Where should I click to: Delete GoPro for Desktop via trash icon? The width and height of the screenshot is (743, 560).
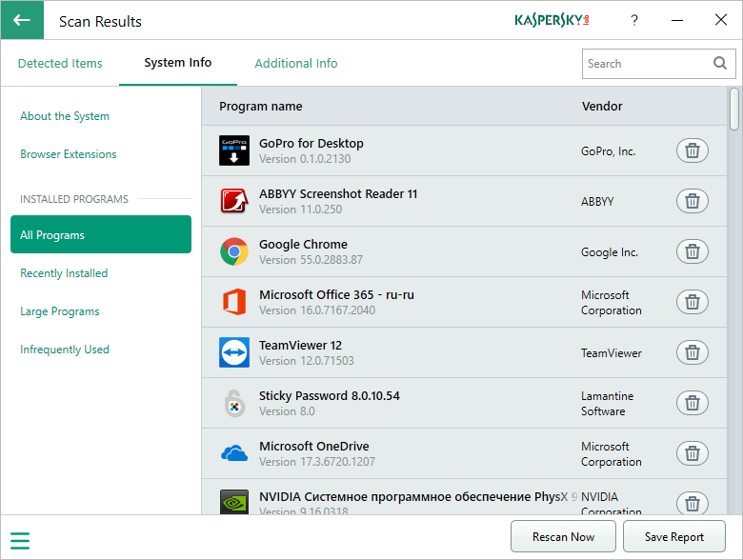[x=693, y=150]
